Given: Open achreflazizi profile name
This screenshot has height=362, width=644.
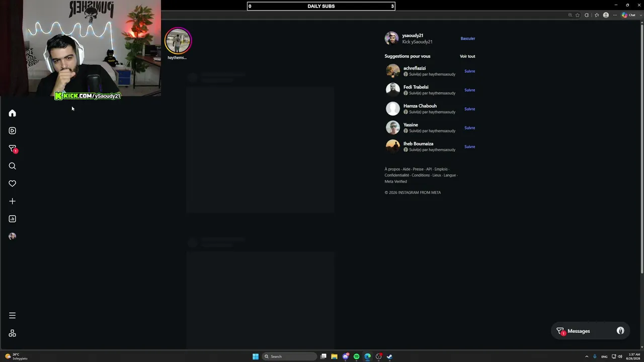Looking at the screenshot, I should 415,68.
